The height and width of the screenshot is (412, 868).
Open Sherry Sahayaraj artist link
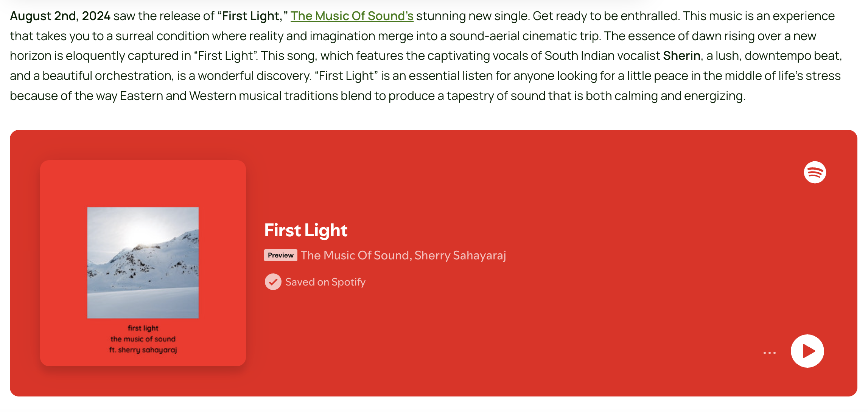tap(460, 255)
